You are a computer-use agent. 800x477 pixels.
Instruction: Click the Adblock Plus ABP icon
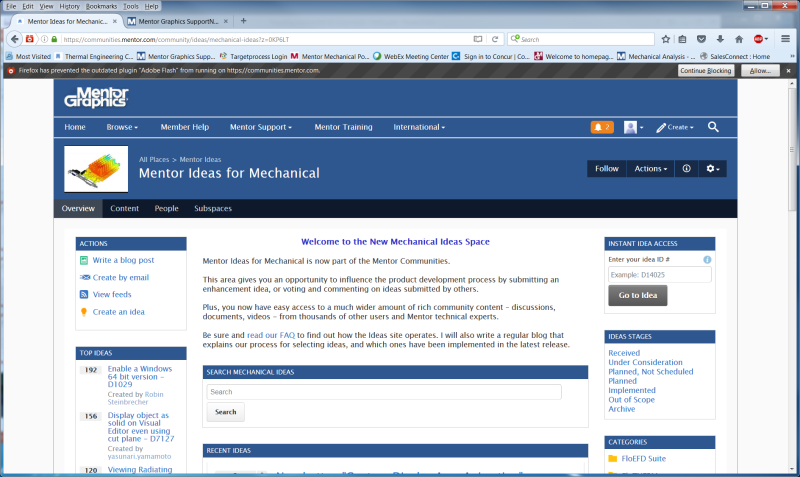point(759,39)
